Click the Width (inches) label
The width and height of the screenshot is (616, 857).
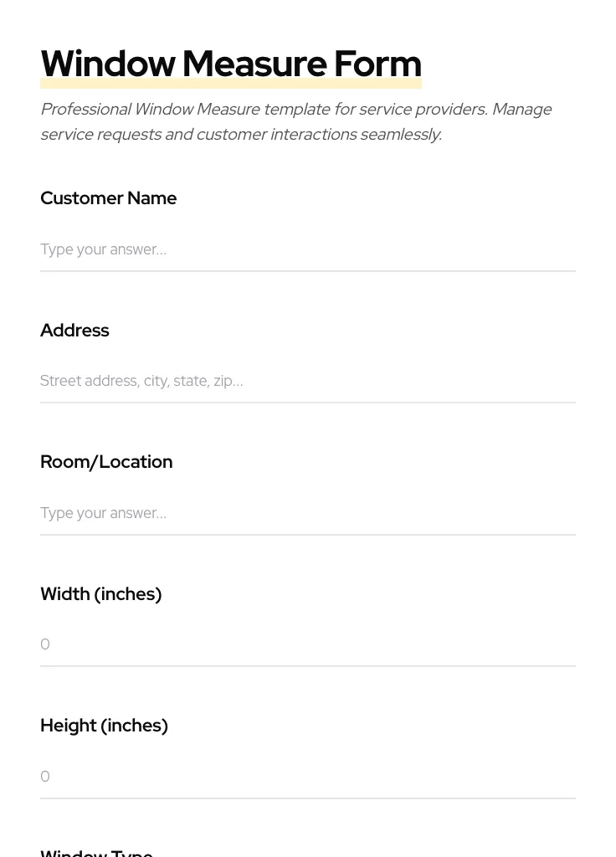pos(100,594)
